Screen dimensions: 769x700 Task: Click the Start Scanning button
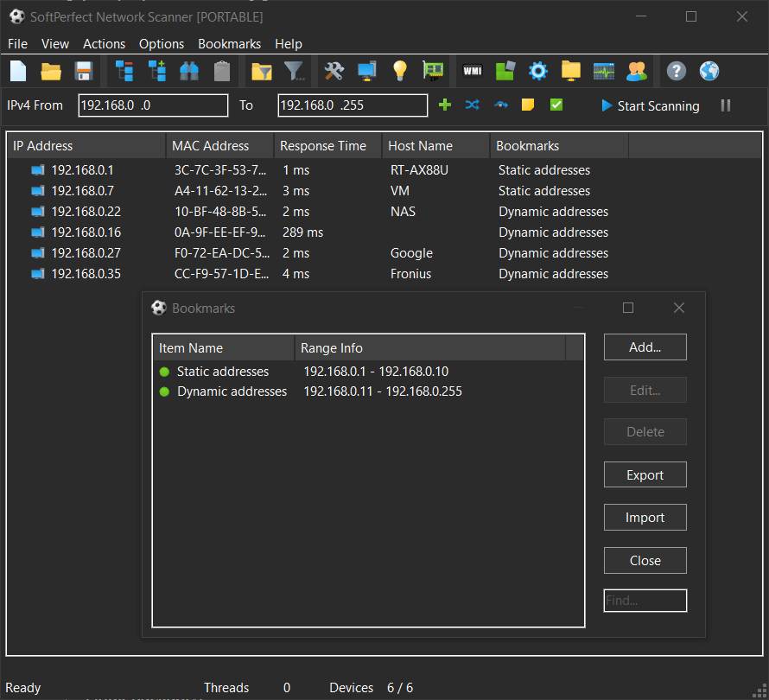(x=651, y=105)
